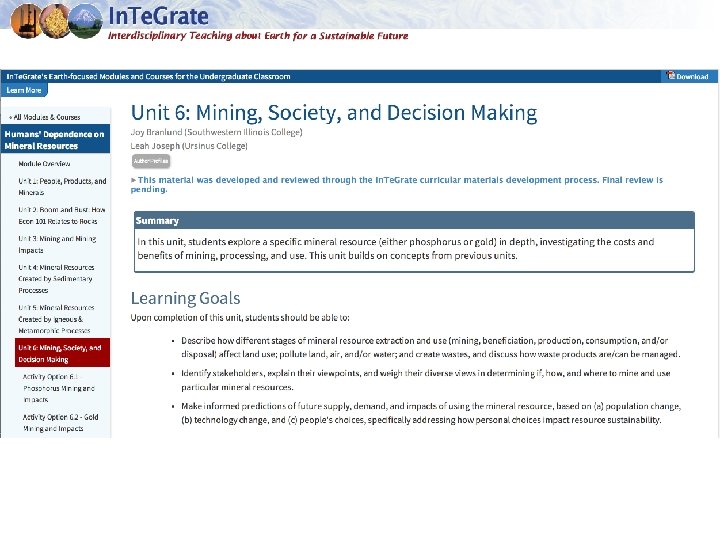Expand the material review status disclosure triangle

pos(134,180)
